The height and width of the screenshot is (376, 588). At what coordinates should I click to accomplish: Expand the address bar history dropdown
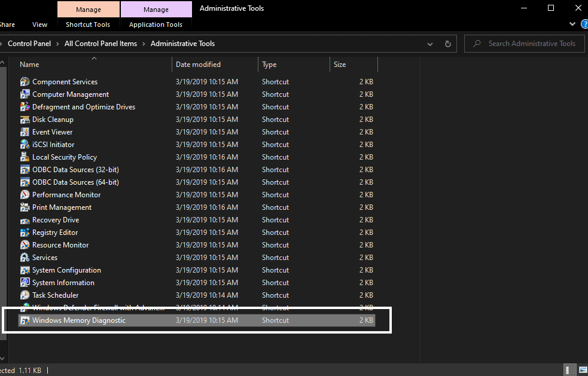pos(429,44)
